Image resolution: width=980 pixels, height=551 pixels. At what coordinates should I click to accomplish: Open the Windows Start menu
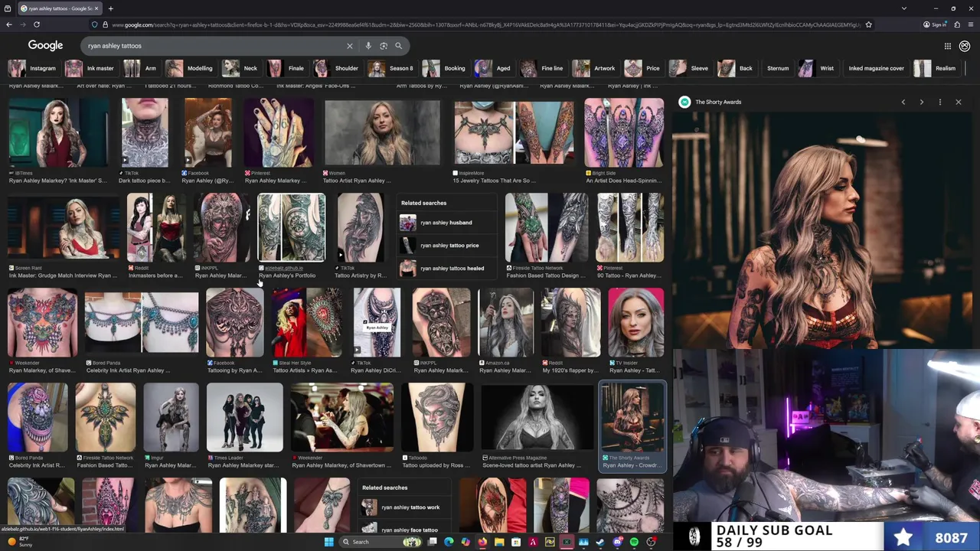coord(329,542)
